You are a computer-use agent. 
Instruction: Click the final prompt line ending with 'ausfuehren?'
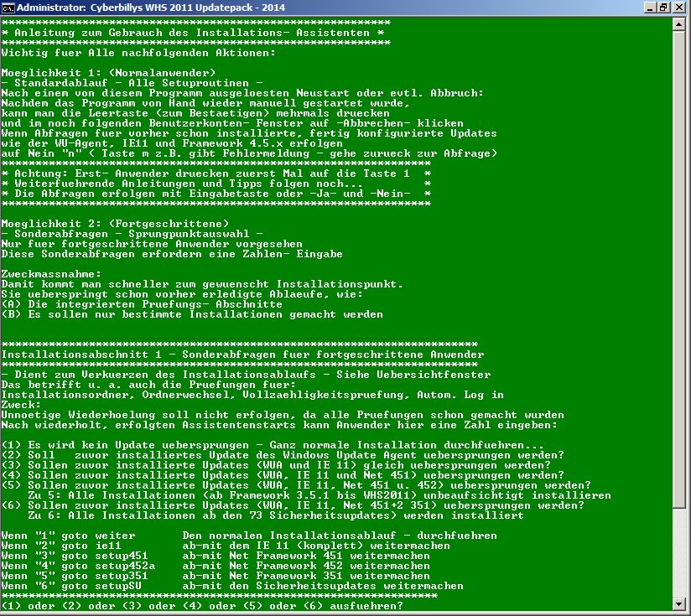201,606
